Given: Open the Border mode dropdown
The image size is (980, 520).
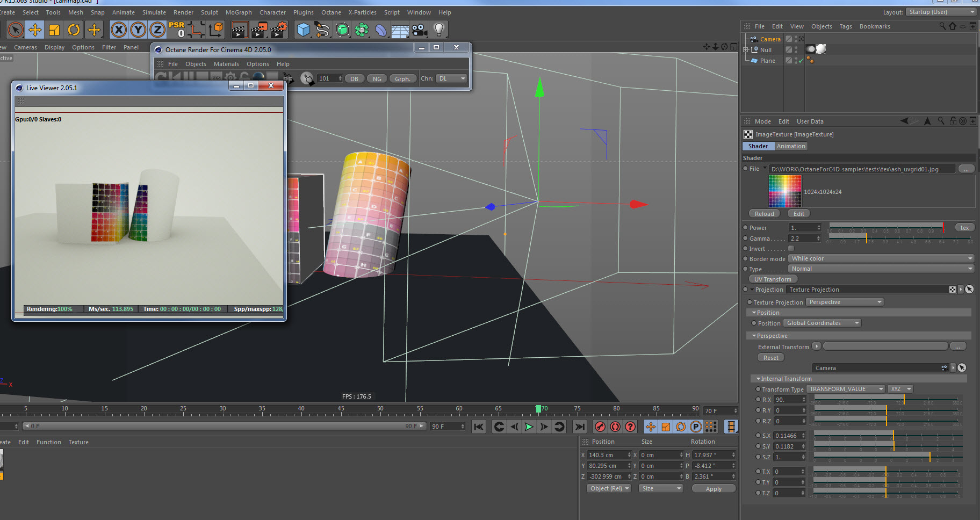Looking at the screenshot, I should point(881,259).
